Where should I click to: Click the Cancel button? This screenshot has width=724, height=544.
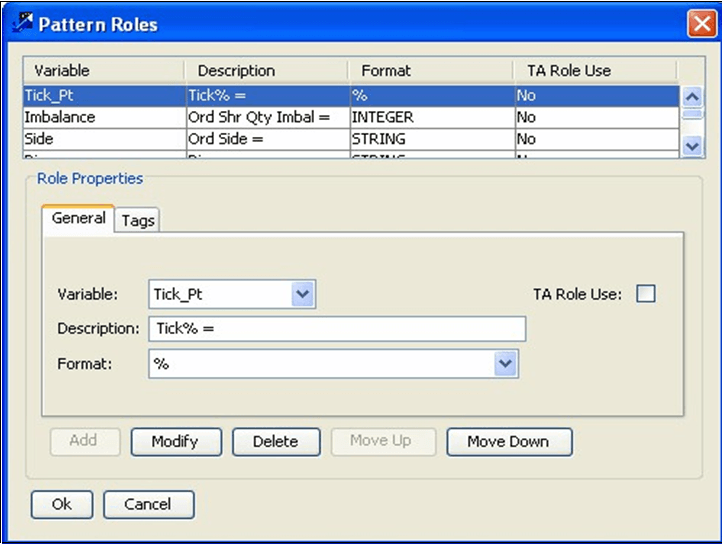click(x=148, y=504)
